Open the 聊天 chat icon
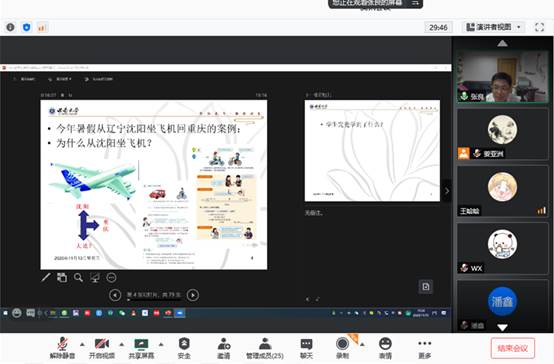 tap(306, 344)
